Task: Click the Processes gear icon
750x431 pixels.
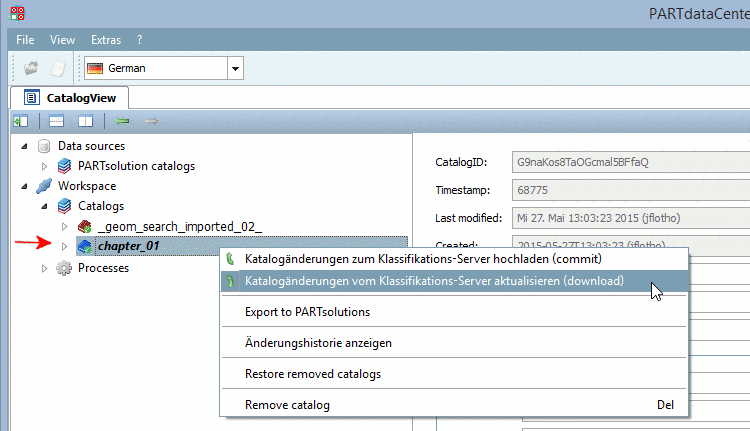Action: (x=65, y=268)
